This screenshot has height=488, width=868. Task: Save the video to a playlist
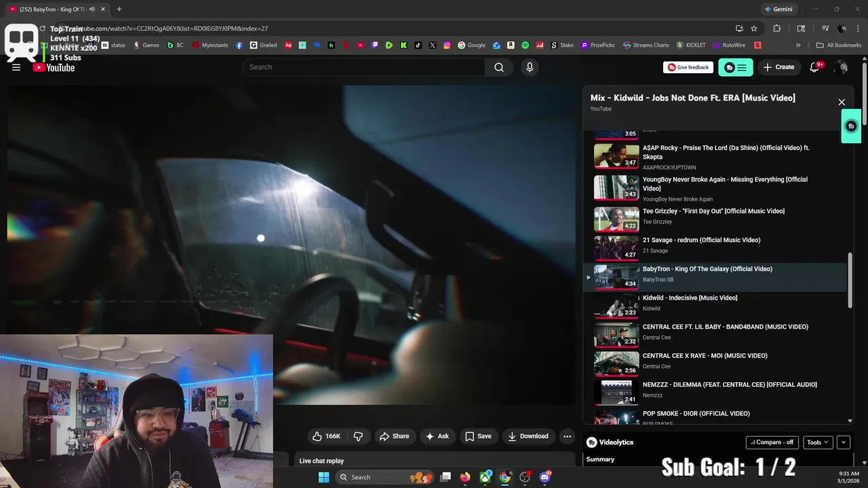478,436
